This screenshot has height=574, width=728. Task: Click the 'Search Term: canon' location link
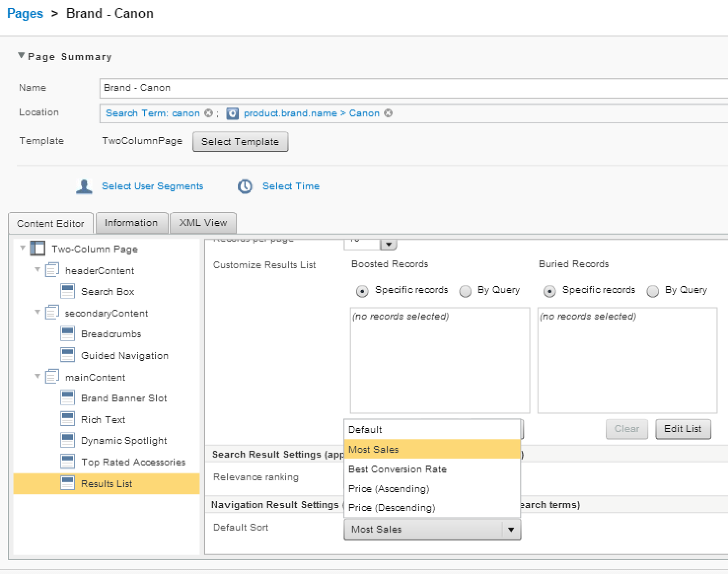pyautogui.click(x=153, y=113)
